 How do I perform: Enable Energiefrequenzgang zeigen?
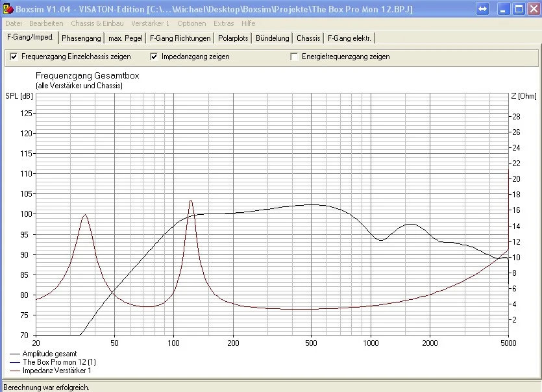tap(292, 56)
